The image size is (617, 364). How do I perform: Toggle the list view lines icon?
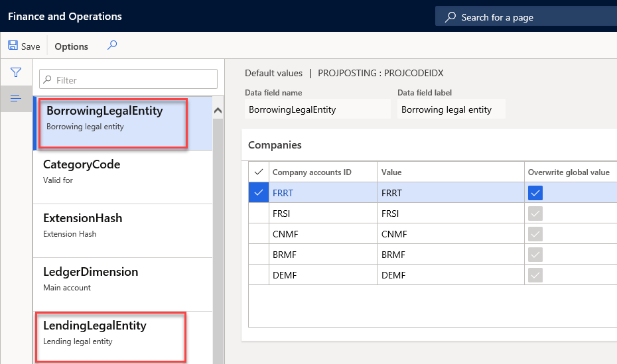click(16, 99)
